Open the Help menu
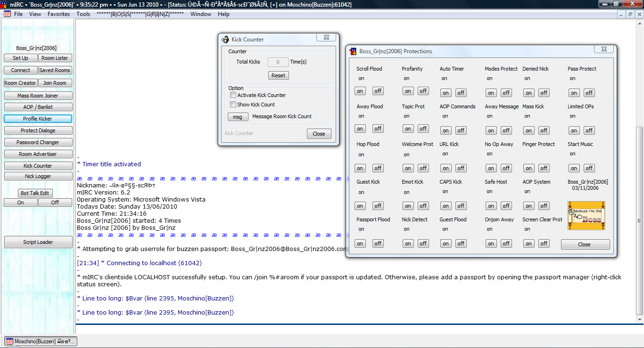644x348 pixels. click(223, 14)
